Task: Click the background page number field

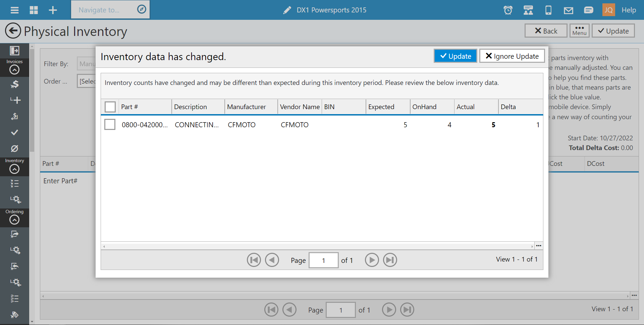Action: coord(341,310)
